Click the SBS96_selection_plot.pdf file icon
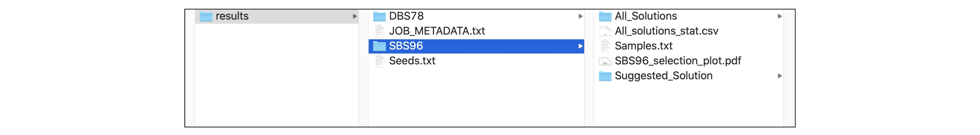 click(605, 61)
